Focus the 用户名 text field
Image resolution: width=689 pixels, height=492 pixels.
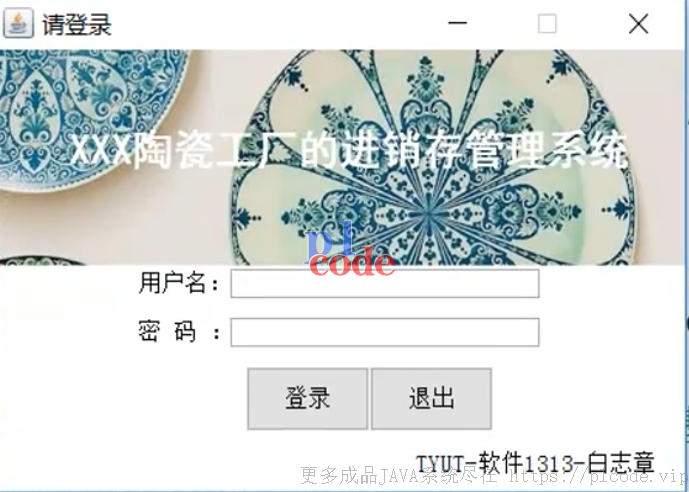point(385,284)
